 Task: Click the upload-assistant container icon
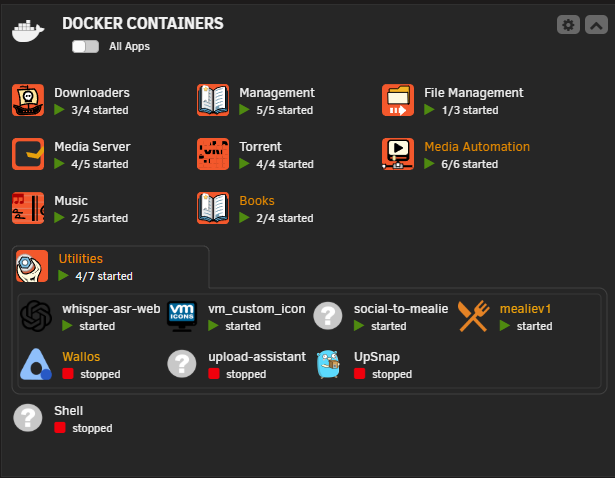click(182, 364)
